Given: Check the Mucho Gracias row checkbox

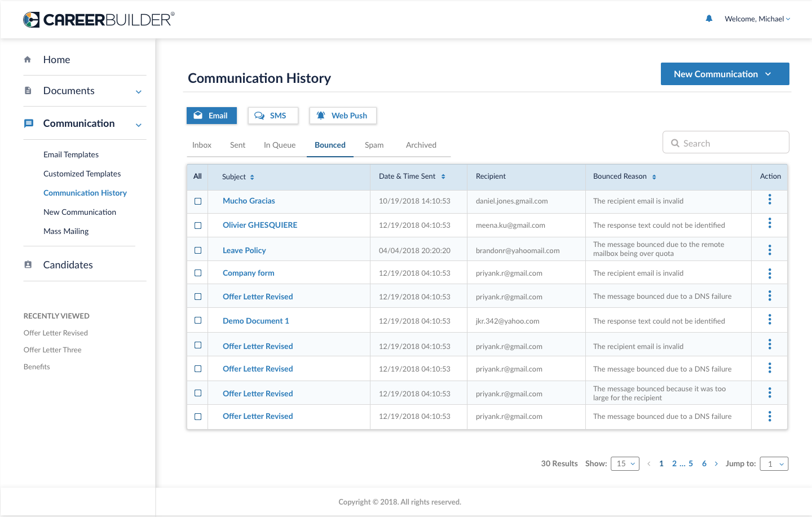Looking at the screenshot, I should (x=198, y=201).
